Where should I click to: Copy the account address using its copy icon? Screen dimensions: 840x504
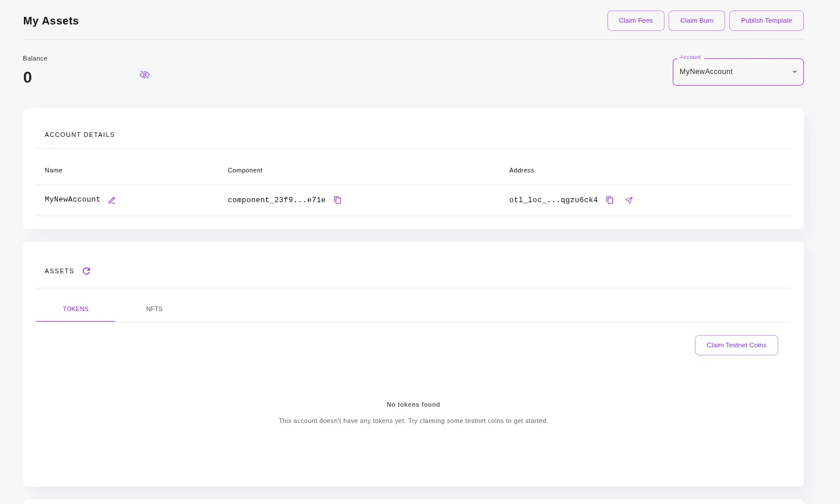pyautogui.click(x=610, y=200)
